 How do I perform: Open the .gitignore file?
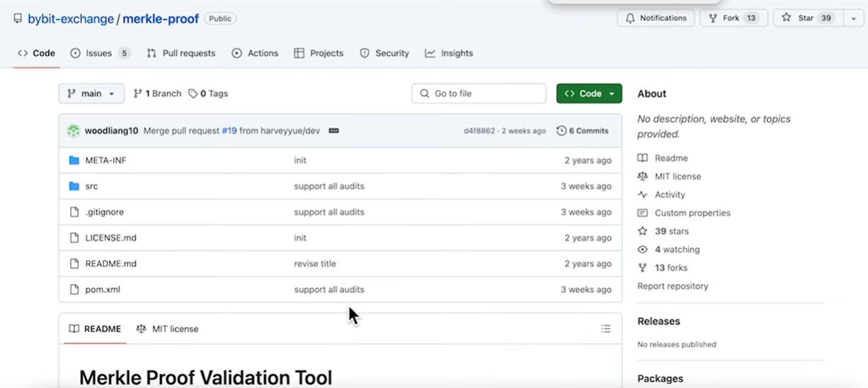tap(104, 212)
